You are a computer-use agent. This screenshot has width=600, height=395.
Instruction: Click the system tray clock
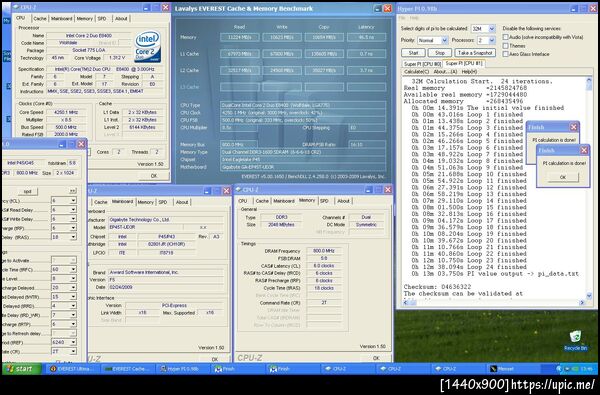coord(586,369)
